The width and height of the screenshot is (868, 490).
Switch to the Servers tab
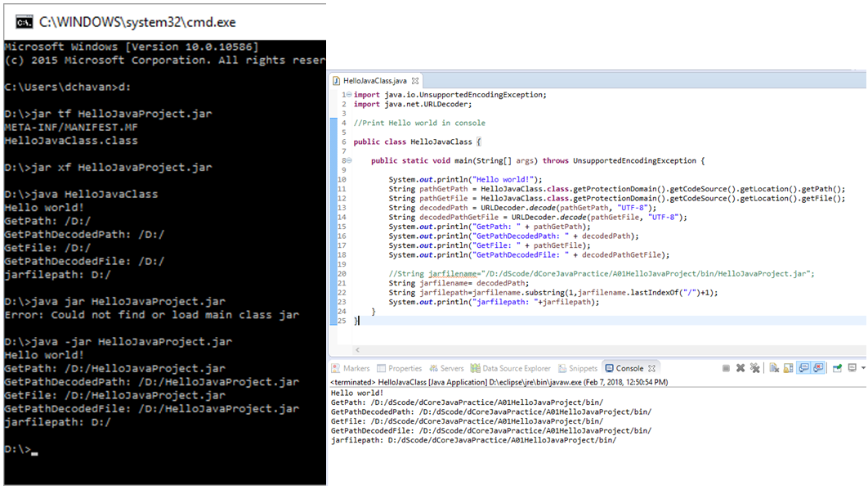446,368
